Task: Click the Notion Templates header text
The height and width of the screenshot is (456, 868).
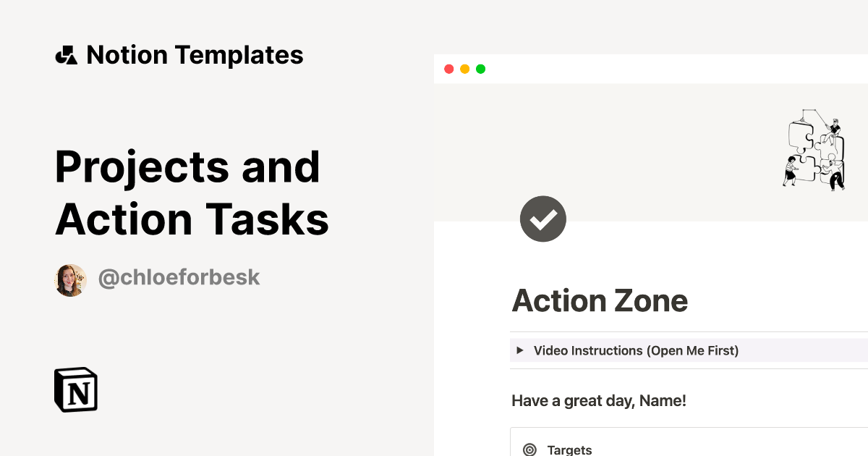Action: [195, 54]
